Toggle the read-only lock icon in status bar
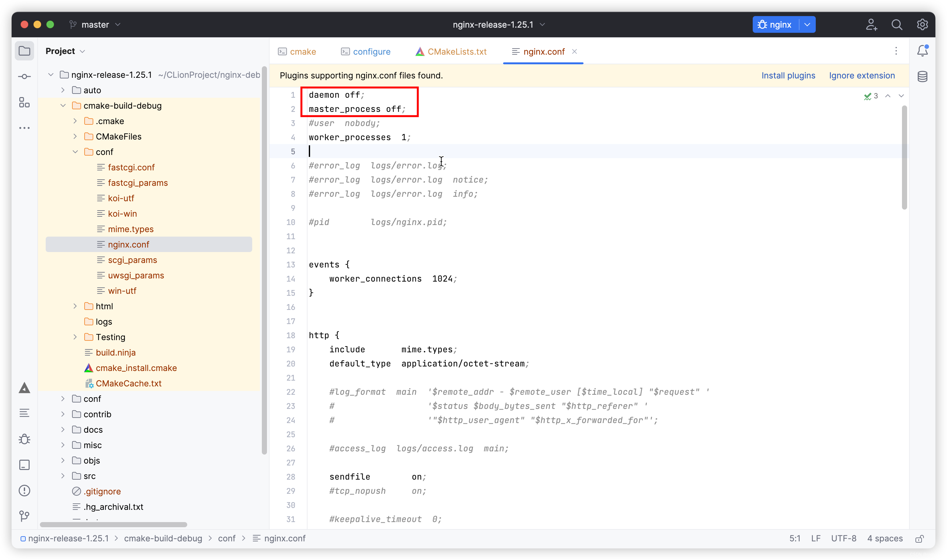Viewport: 947px width, 560px height. pyautogui.click(x=919, y=539)
